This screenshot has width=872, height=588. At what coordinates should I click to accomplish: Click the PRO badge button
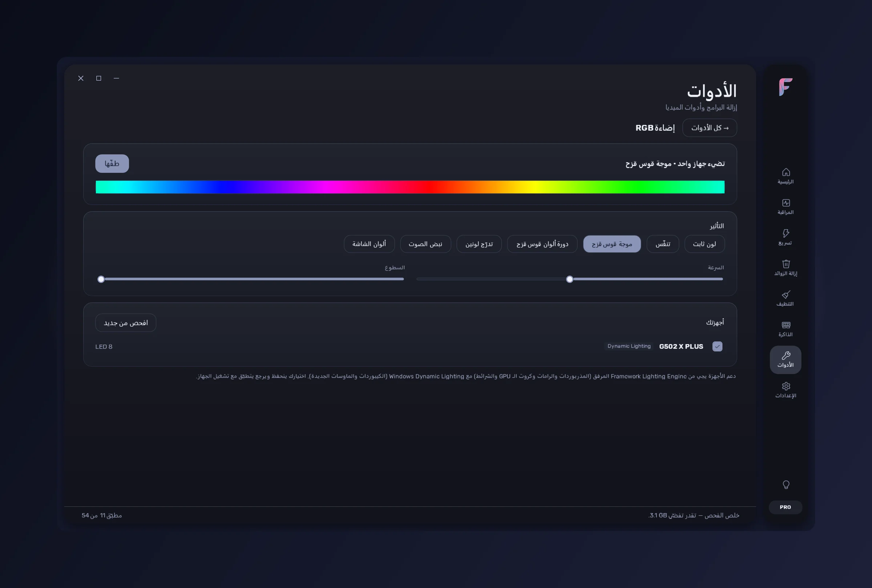click(x=786, y=507)
